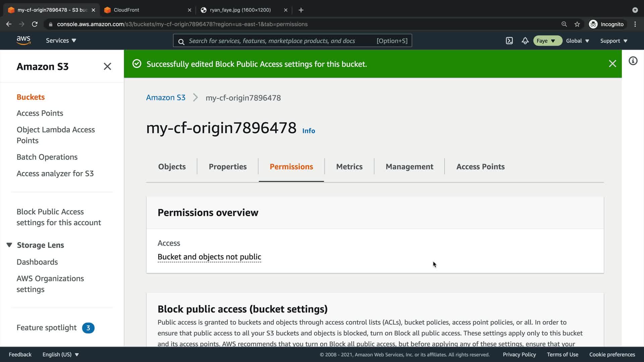Switch to the Objects tab

172,167
